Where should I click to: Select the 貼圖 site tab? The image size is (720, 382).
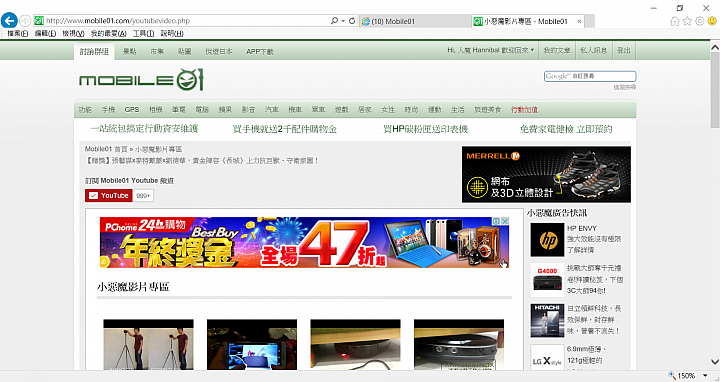coord(185,52)
